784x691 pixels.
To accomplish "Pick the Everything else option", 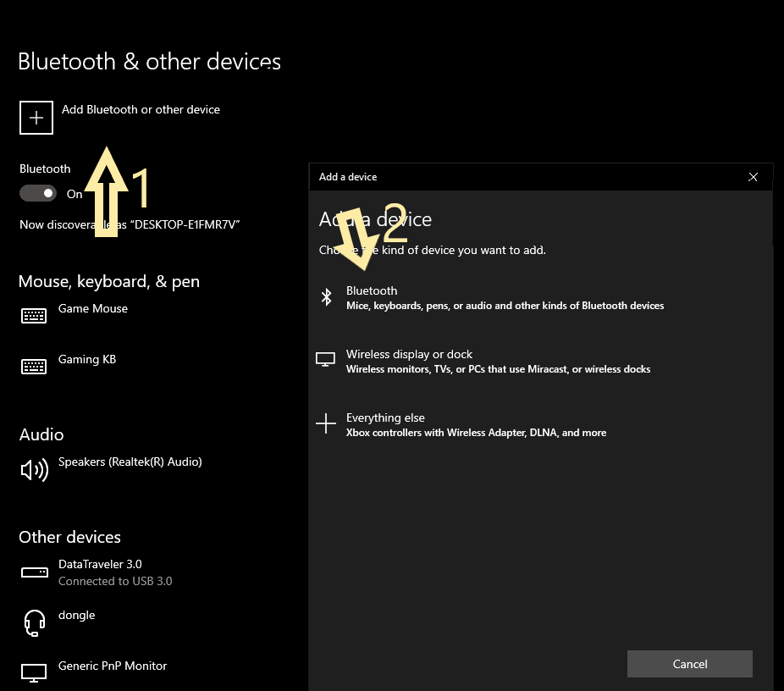I will coord(476,425).
